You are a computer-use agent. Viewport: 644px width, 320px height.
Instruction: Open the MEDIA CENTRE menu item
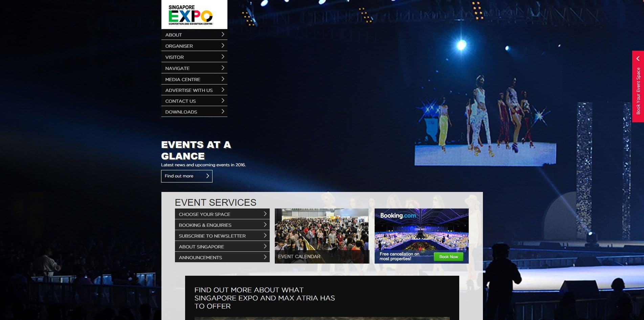coord(194,79)
